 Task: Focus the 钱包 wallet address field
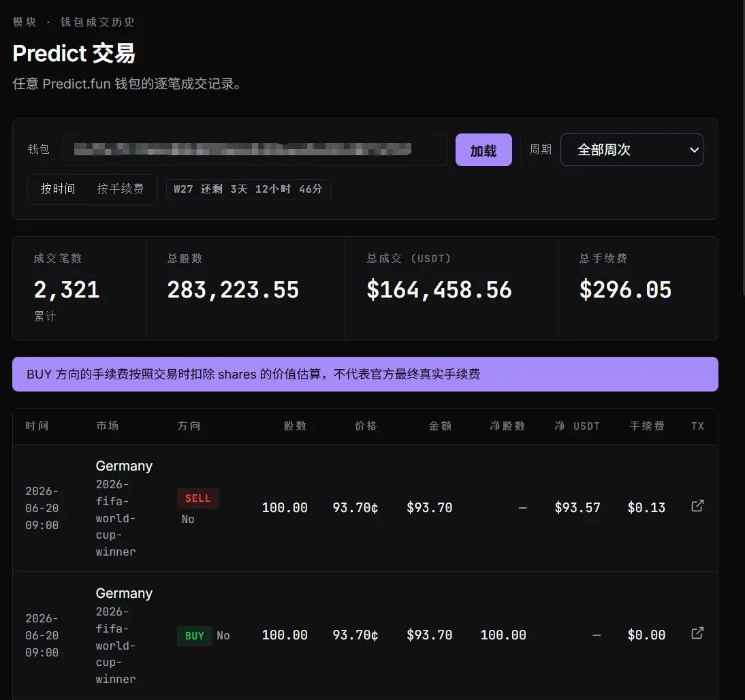click(255, 150)
